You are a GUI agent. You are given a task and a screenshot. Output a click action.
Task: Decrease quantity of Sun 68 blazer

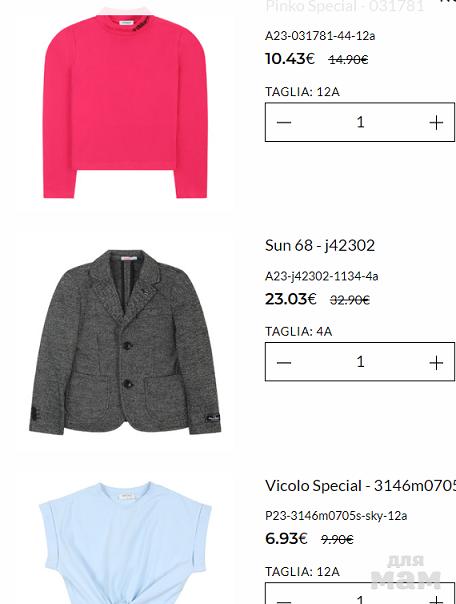tap(284, 362)
